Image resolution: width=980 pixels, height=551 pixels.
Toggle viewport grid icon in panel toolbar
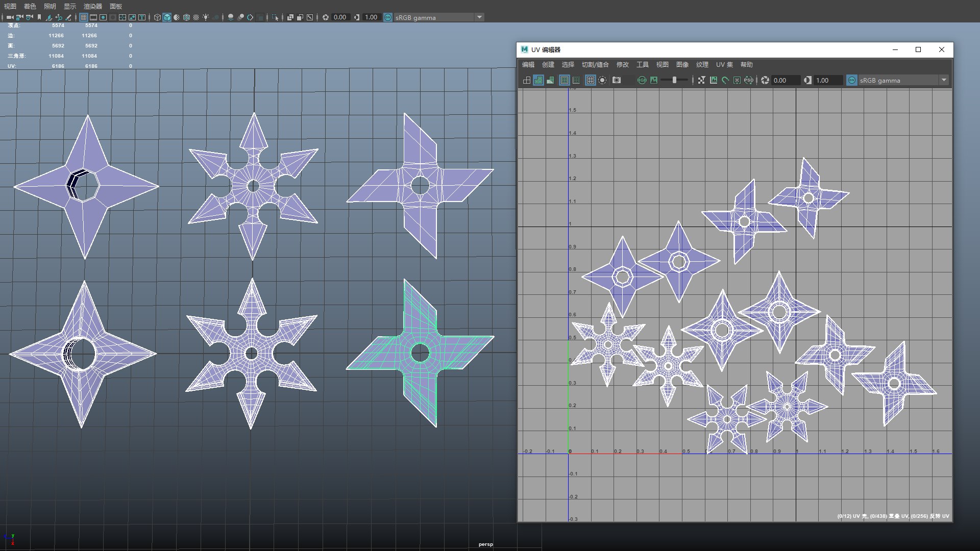[84, 17]
